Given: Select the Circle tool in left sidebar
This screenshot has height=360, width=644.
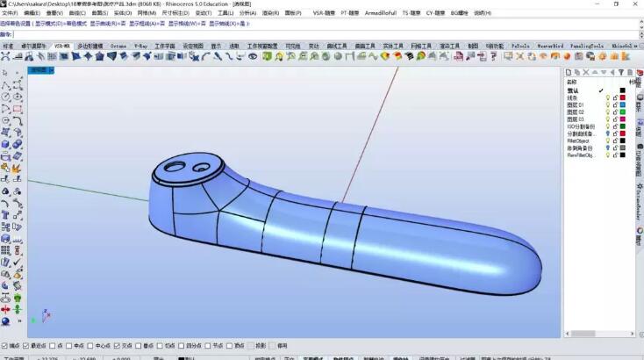Looking at the screenshot, I should 6,97.
